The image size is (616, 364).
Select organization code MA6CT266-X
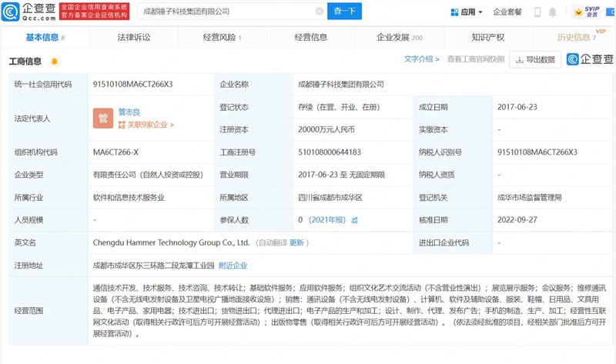pyautogui.click(x=115, y=152)
